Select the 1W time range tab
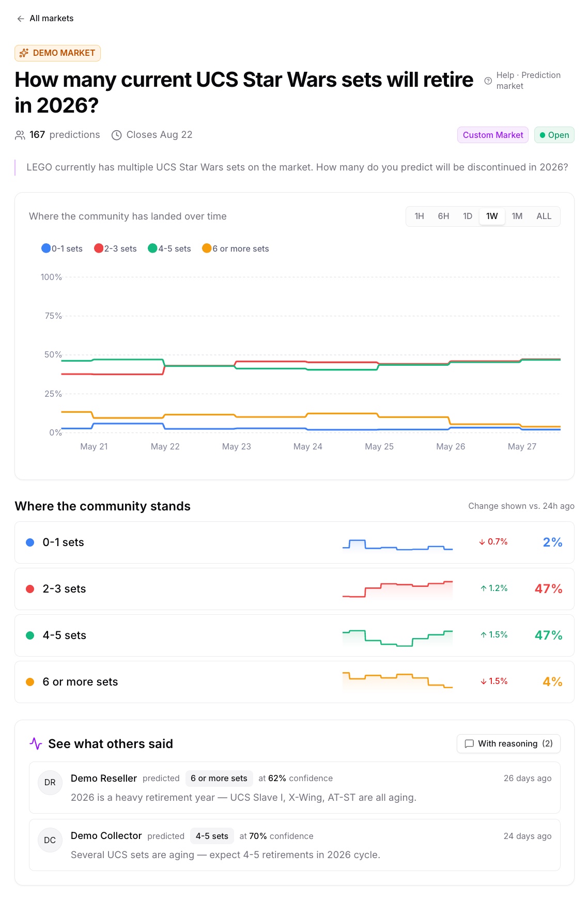 pos(492,216)
